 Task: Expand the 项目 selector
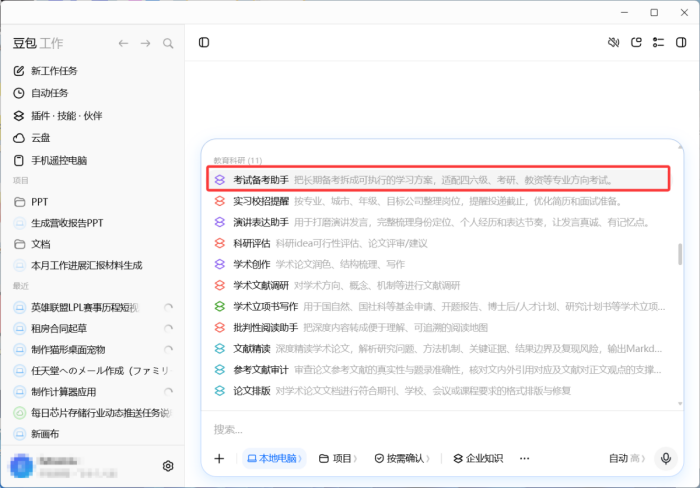[338, 459]
